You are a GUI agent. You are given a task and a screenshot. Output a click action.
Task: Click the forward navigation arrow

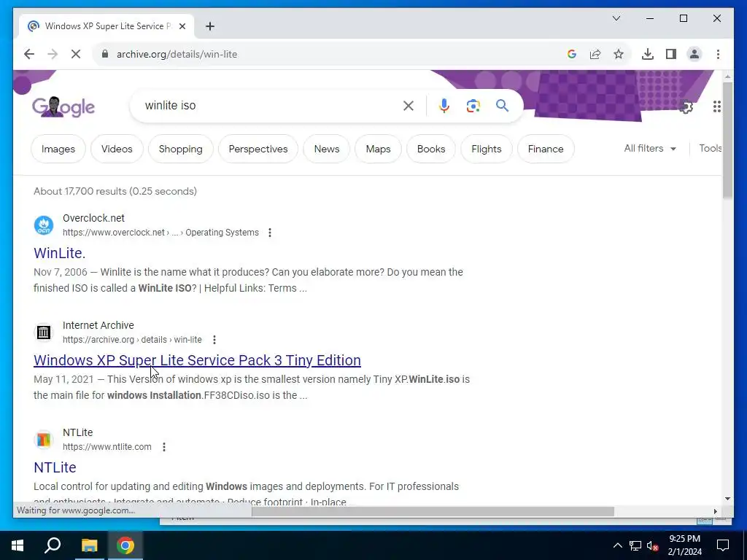point(53,54)
